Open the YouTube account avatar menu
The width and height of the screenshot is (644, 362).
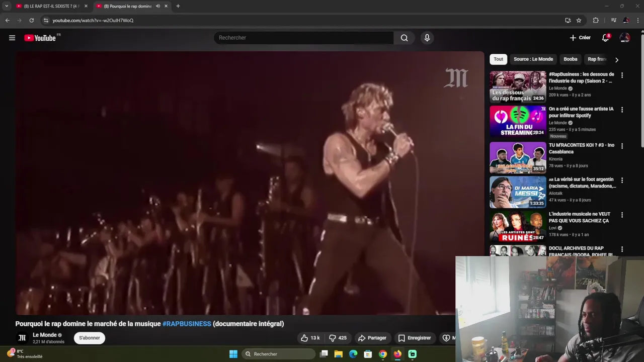pos(625,38)
